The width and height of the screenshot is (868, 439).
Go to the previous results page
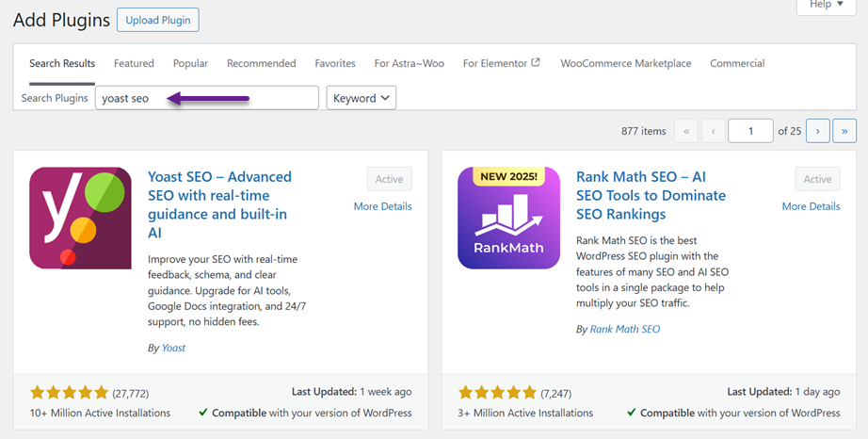click(714, 131)
